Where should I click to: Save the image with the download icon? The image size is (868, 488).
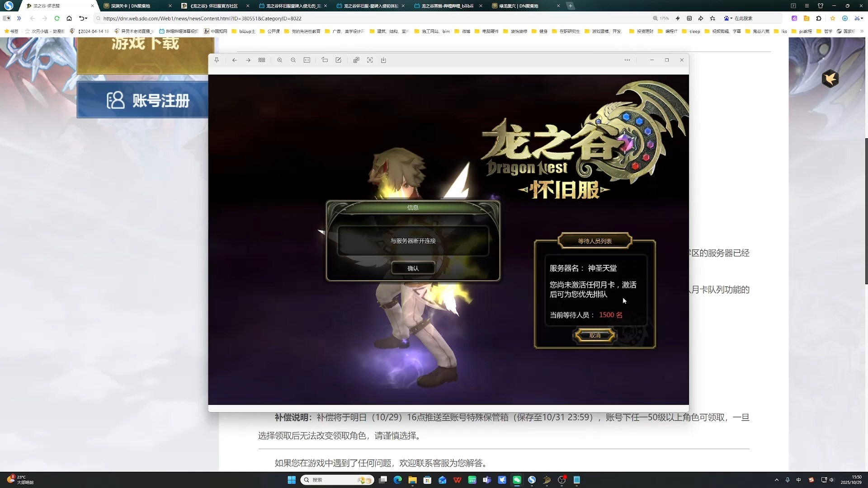click(383, 60)
